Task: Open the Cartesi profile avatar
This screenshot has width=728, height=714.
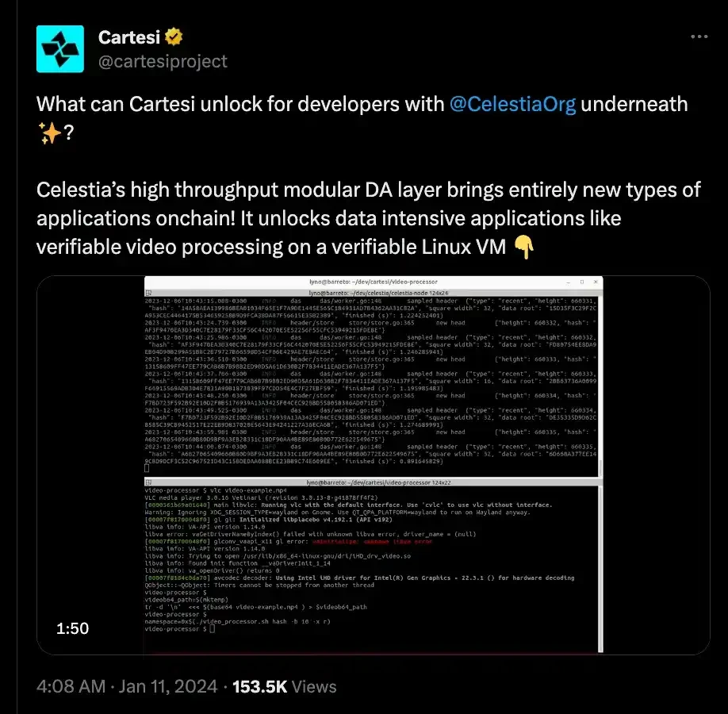Action: pos(60,48)
